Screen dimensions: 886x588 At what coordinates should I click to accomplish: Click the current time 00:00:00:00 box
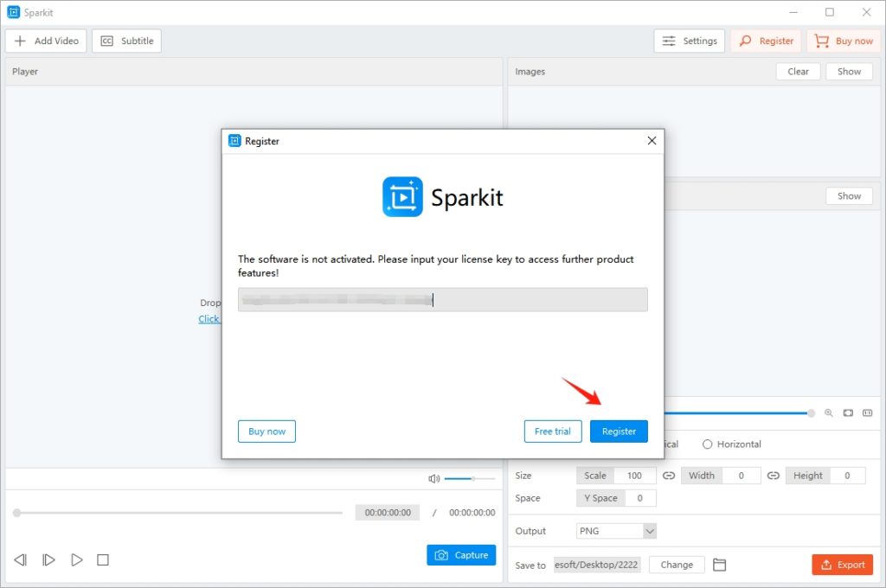click(388, 513)
